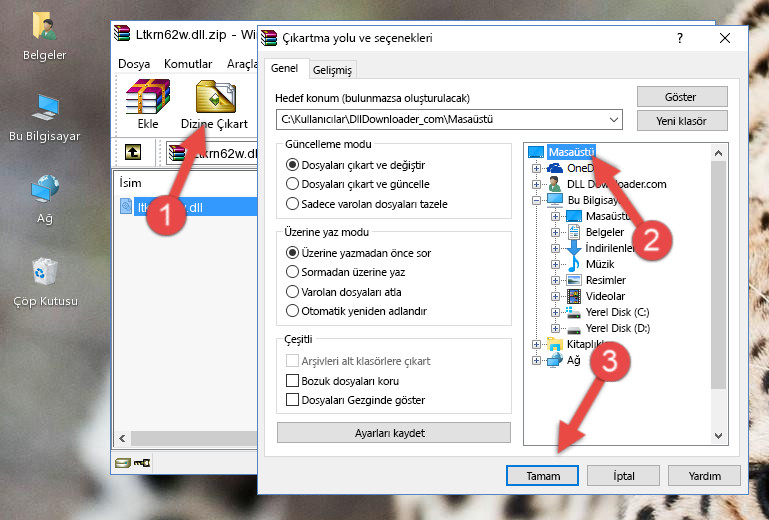Expand the Ağ tree node

point(536,361)
